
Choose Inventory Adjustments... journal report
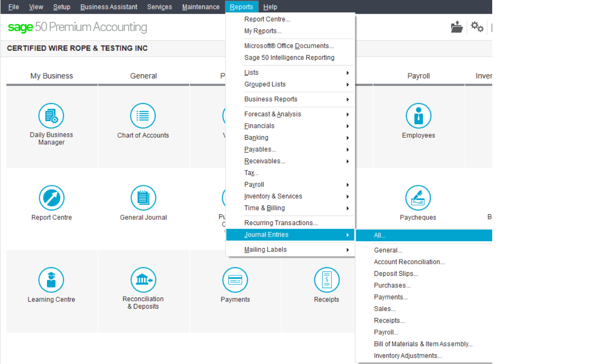[424, 356]
